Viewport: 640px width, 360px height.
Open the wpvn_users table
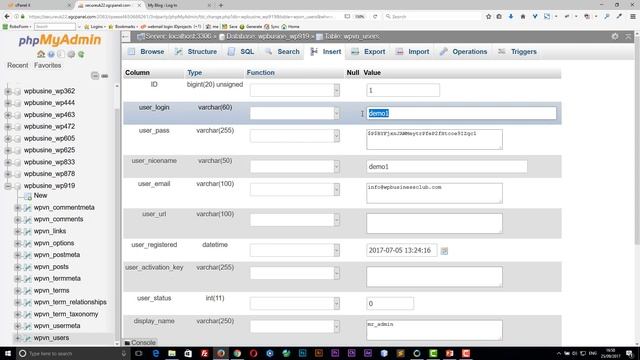[51, 338]
